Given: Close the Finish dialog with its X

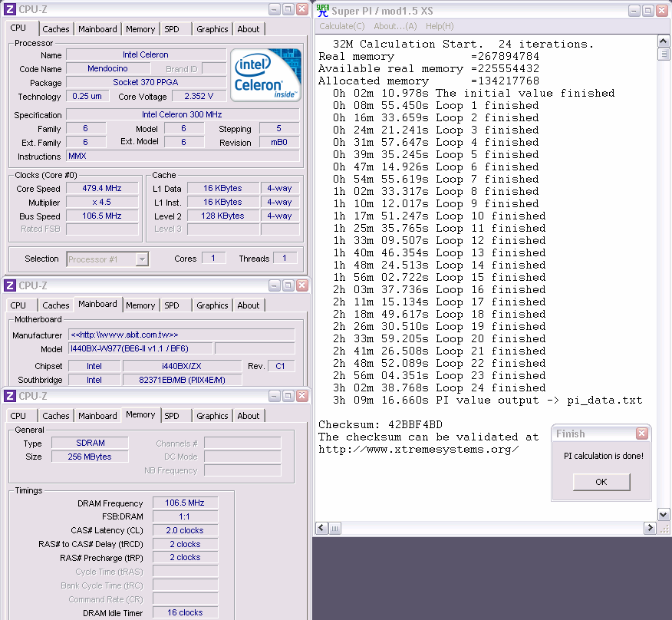Looking at the screenshot, I should (x=641, y=434).
